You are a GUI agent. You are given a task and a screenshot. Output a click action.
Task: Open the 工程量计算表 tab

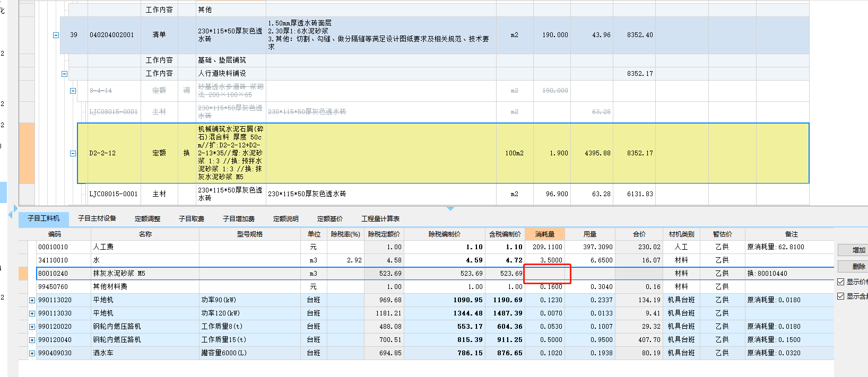pos(380,218)
